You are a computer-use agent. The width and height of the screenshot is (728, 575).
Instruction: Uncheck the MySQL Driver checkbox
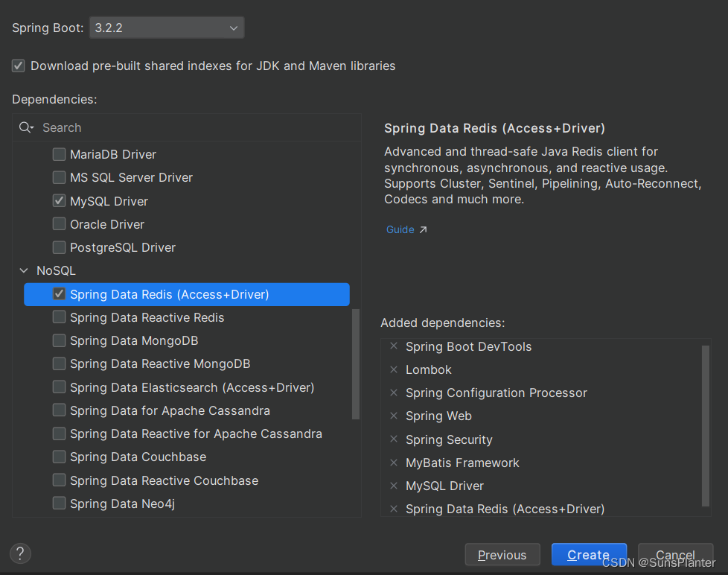pos(59,201)
